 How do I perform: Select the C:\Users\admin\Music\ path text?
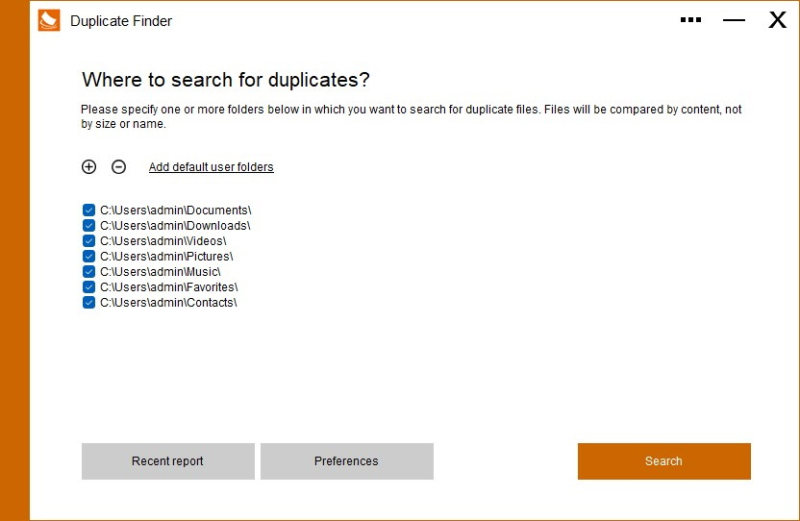pos(160,271)
